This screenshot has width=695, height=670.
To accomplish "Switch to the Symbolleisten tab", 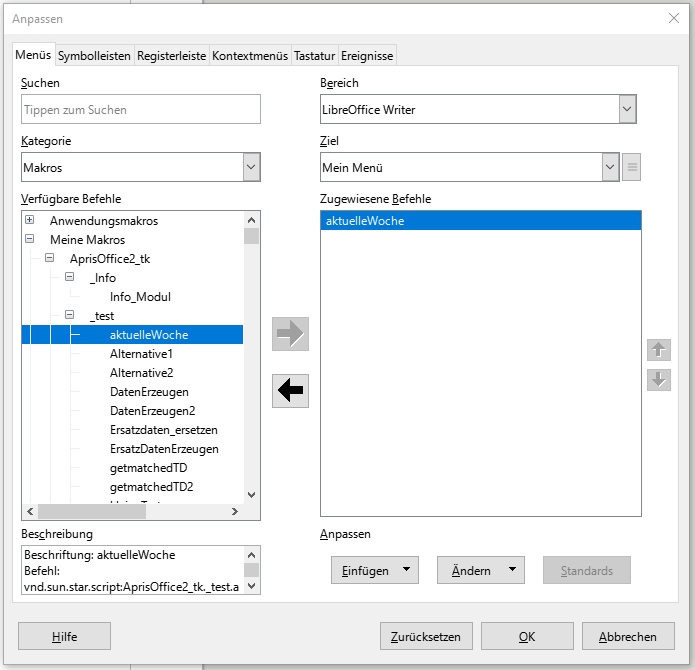I will pyautogui.click(x=94, y=56).
